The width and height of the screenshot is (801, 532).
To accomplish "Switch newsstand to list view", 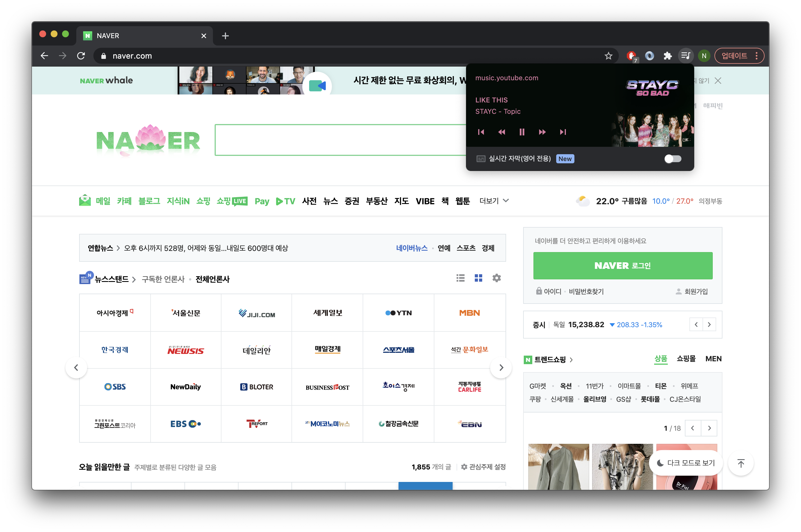I will click(x=460, y=278).
